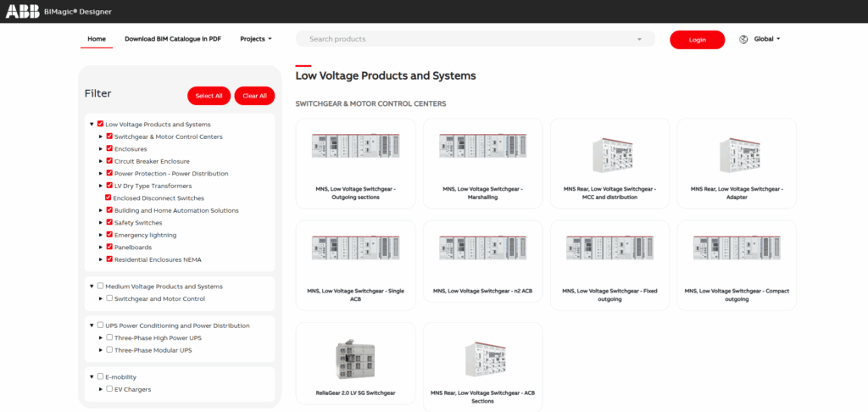Expand Building and Home Automation Solutions node
This screenshot has width=868, height=412.
tap(101, 210)
